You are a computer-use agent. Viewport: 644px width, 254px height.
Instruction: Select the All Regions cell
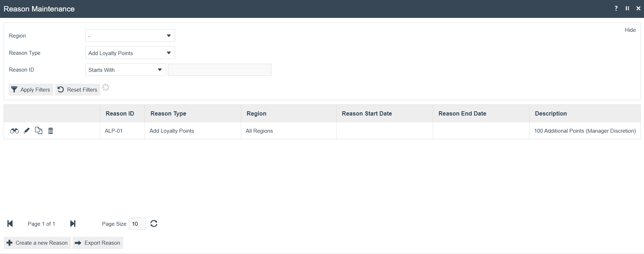289,131
